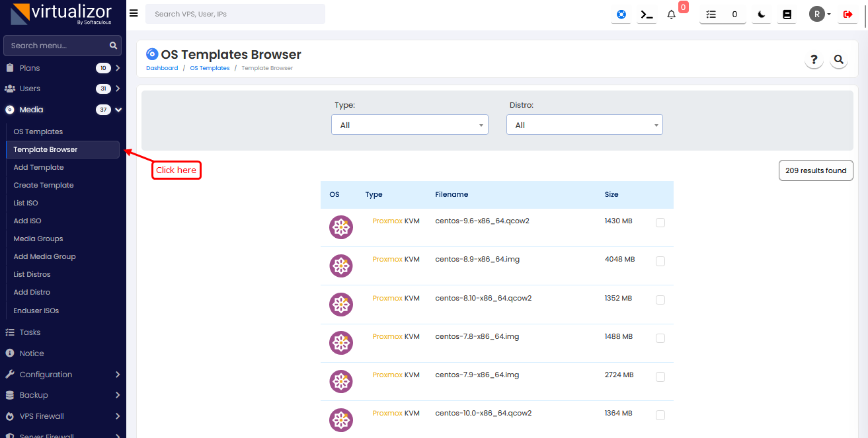Tick the centos-7.9-x86_64.img checkbox
The width and height of the screenshot is (868, 438).
click(x=660, y=377)
